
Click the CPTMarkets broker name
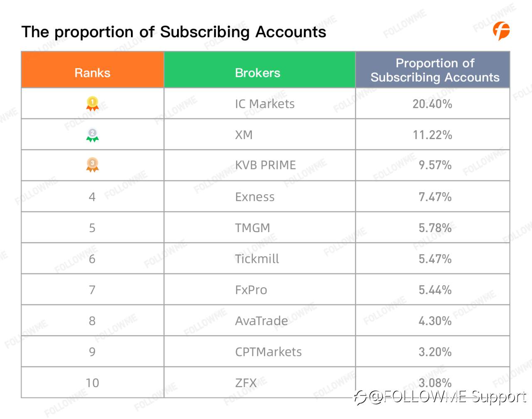(x=268, y=352)
